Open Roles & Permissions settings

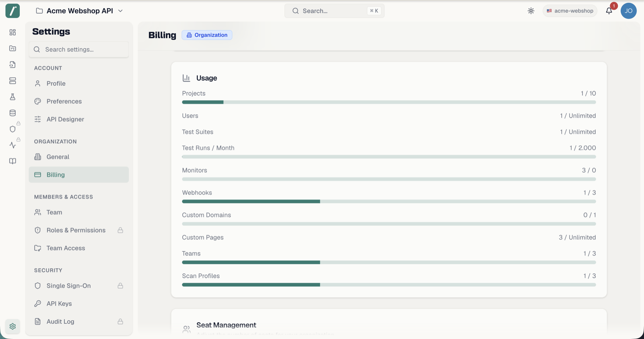pyautogui.click(x=79, y=230)
